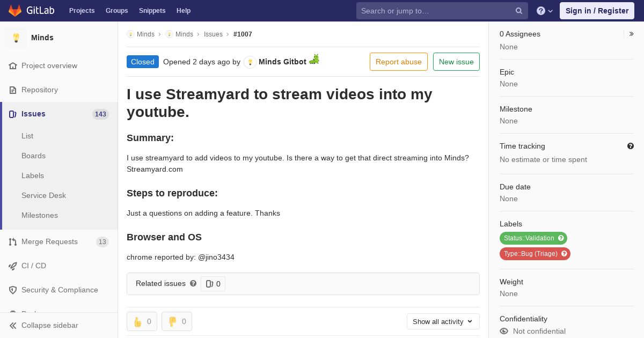Click the @jino3434 mention
Screen dimensions: 644x338
coord(216,257)
